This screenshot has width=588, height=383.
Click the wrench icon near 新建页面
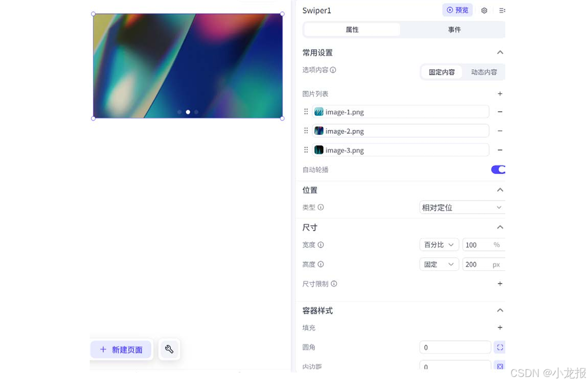169,349
